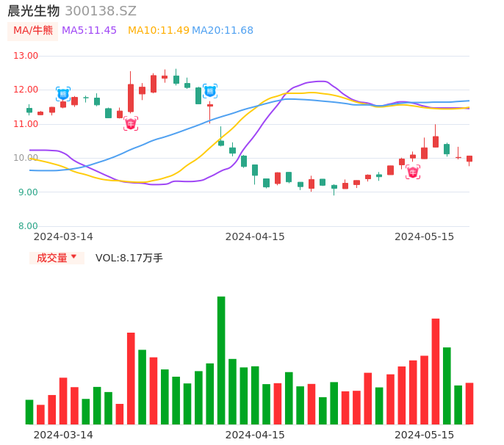Click the tallest green volume bar

pyautogui.click(x=221, y=360)
